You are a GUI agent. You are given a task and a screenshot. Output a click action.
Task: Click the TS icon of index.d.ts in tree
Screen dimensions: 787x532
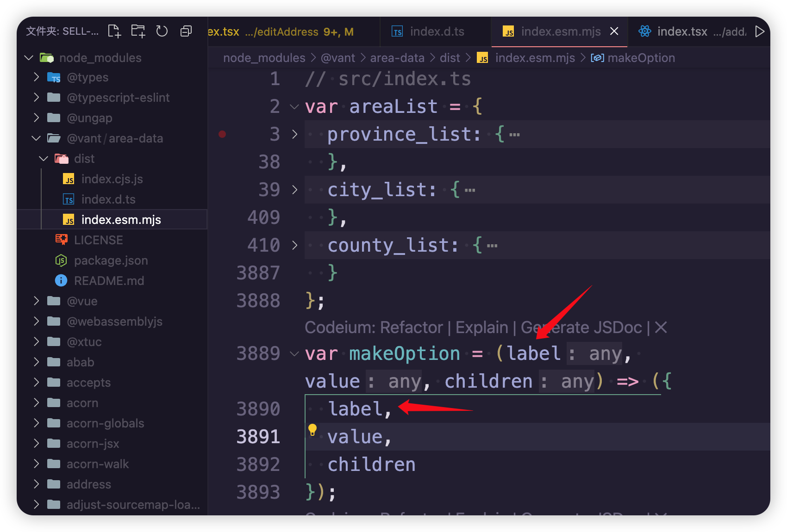tap(69, 199)
